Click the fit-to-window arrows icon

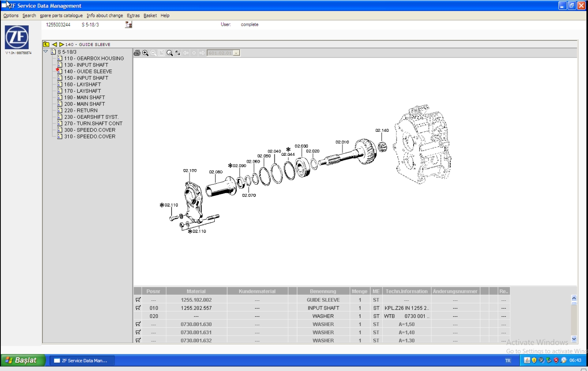coord(178,53)
